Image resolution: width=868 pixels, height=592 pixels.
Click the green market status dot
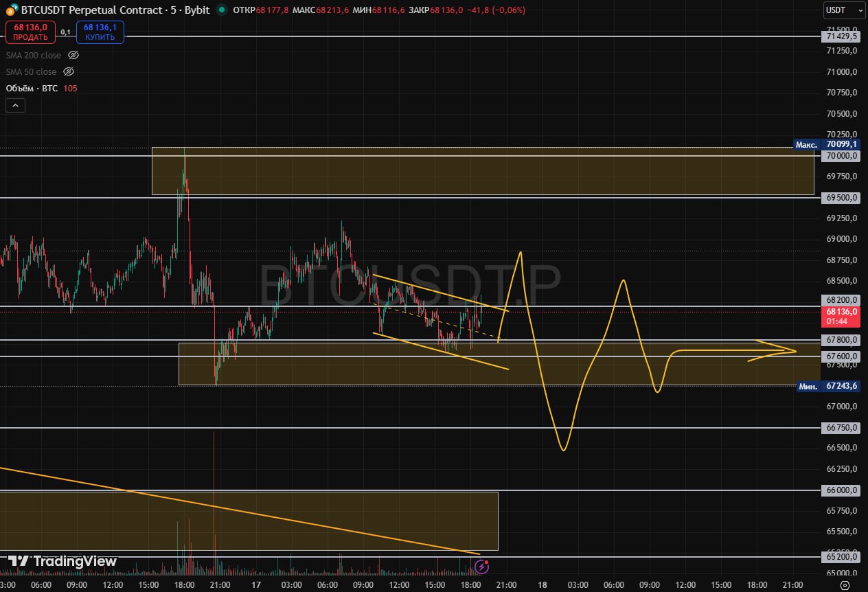click(221, 10)
